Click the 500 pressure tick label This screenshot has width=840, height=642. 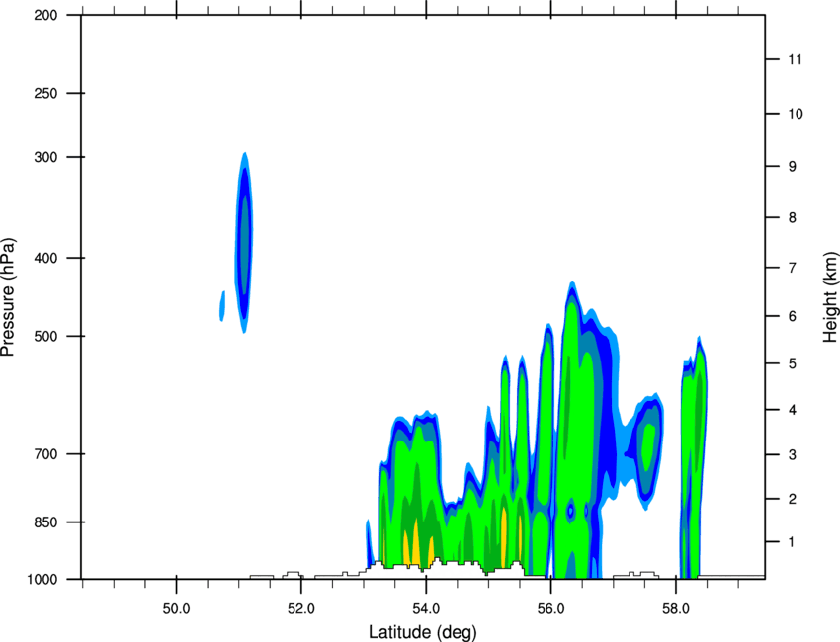(45, 336)
